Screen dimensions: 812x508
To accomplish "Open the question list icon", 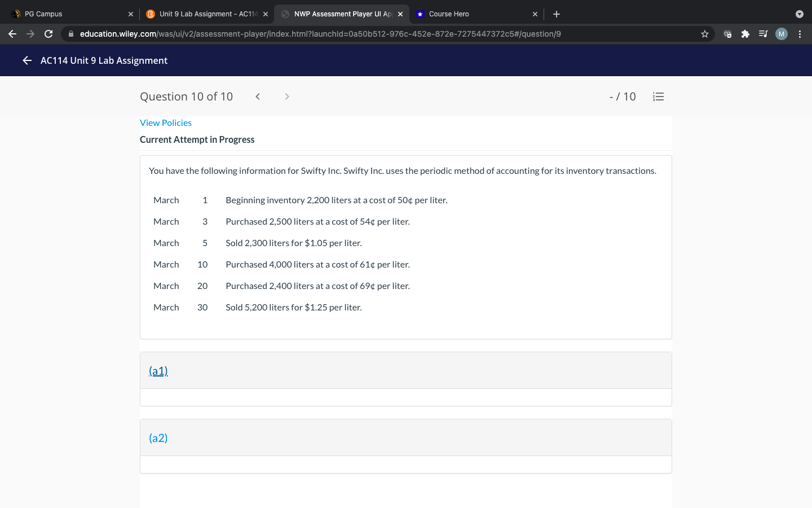I will click(x=658, y=97).
